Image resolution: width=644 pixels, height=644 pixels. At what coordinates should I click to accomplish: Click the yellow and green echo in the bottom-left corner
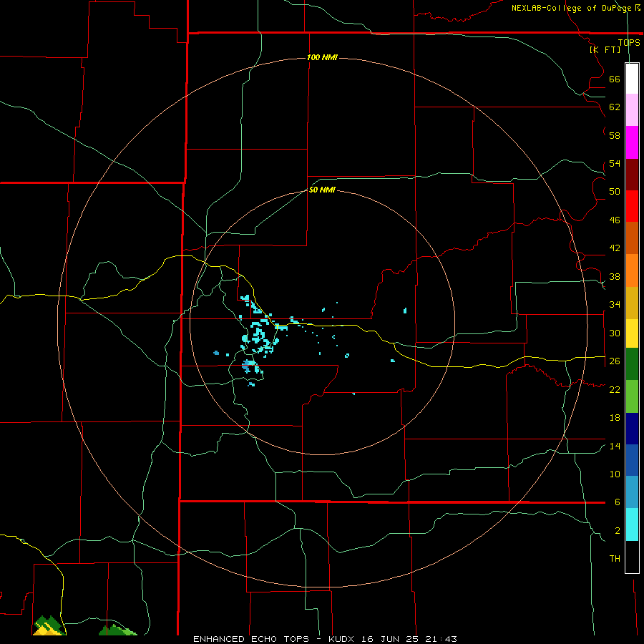tap(48, 625)
